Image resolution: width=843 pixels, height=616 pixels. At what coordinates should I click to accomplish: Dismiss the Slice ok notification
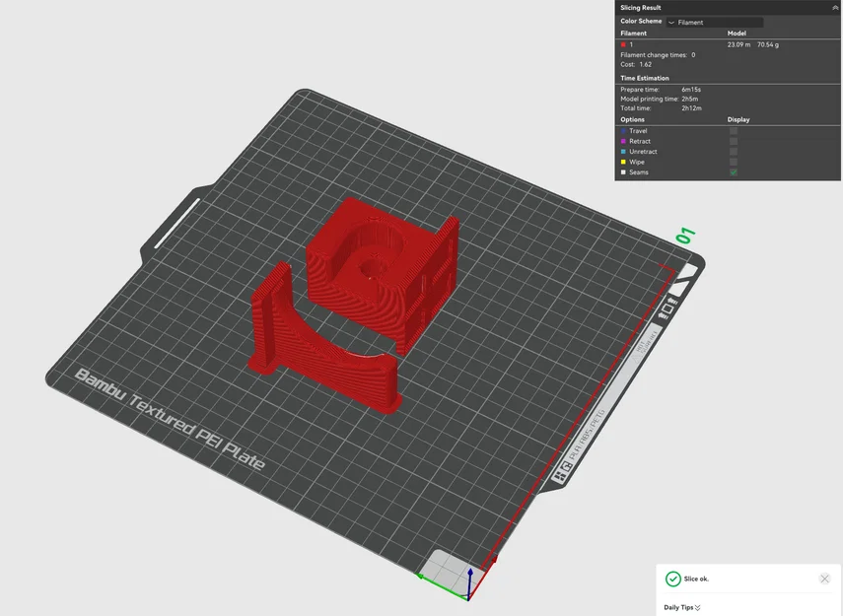coord(824,579)
